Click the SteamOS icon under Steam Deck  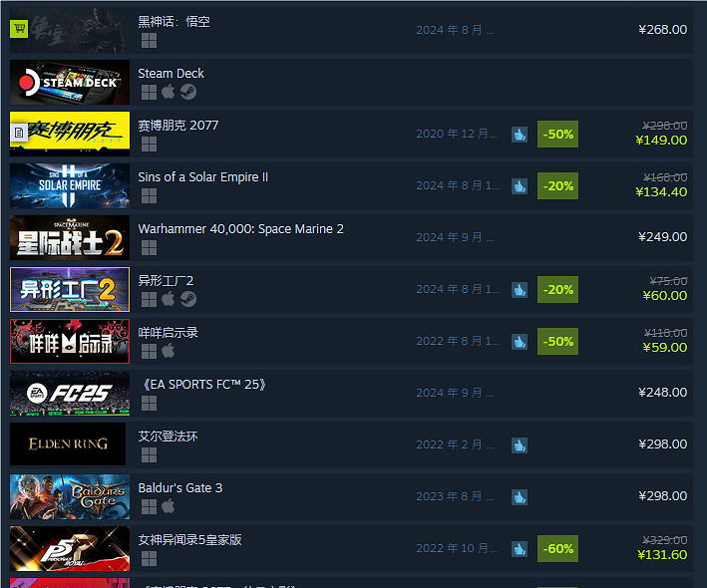(188, 92)
